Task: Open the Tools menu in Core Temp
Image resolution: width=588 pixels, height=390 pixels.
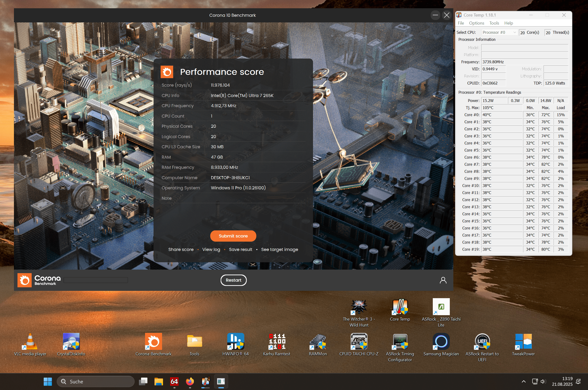Action: coord(494,23)
